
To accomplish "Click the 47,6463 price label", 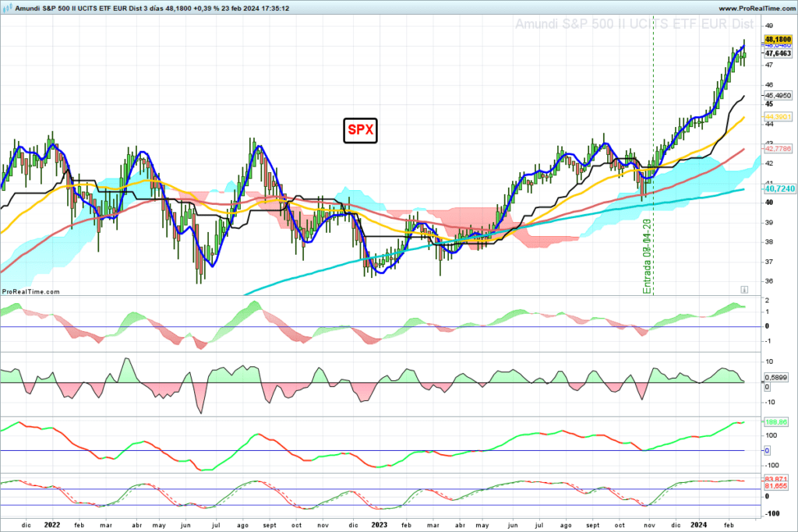I will [779, 53].
